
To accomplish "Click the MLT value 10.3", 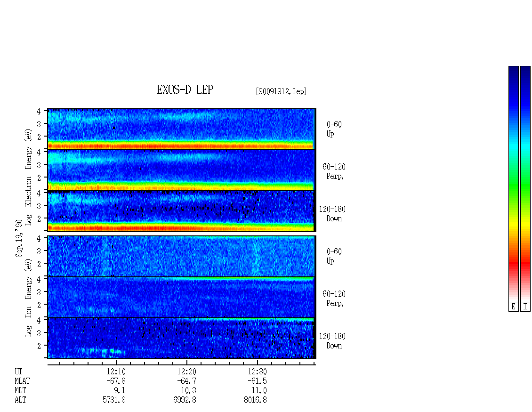I will point(188,391).
